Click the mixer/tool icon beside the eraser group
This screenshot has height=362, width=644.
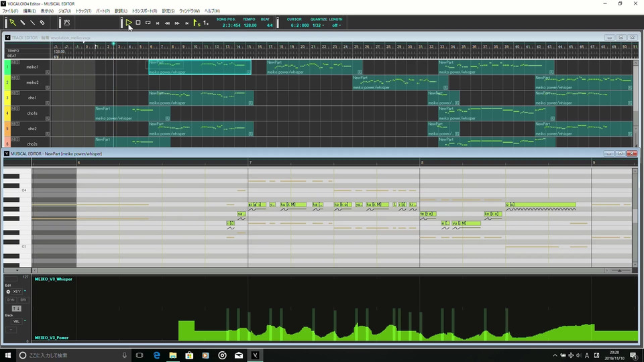[67, 23]
